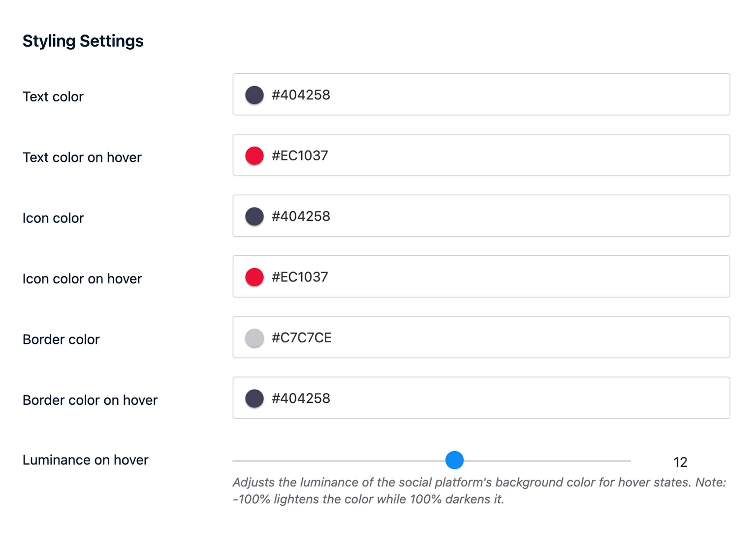Open the red Text color on hover swatch
This screenshot has width=756, height=548.
(x=254, y=155)
